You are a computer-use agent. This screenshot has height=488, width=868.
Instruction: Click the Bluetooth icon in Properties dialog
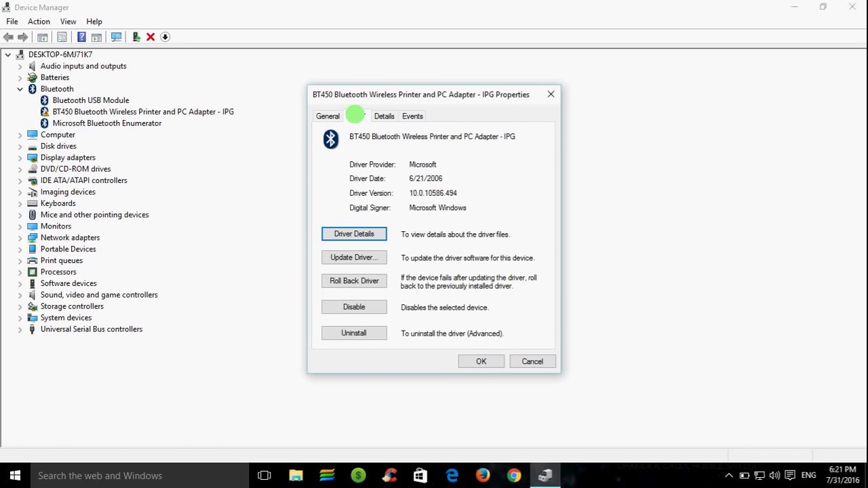(330, 139)
